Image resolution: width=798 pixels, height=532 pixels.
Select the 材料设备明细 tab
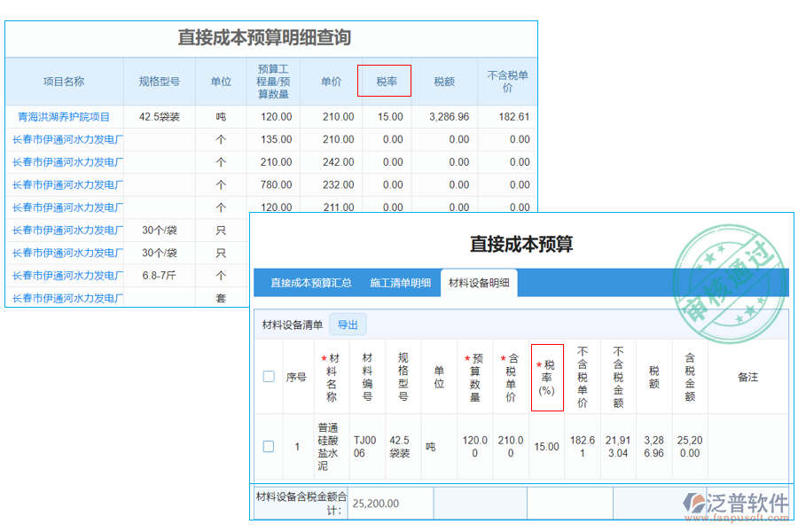479,284
